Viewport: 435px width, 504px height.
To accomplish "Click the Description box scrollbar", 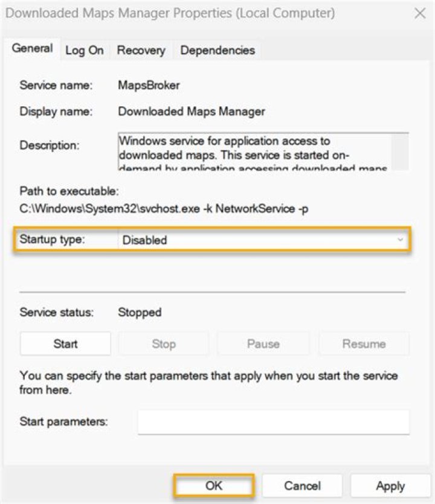I will [x=399, y=151].
